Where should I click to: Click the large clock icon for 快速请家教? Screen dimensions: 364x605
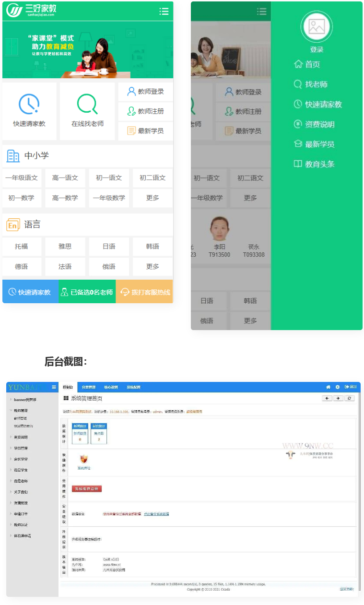point(29,104)
